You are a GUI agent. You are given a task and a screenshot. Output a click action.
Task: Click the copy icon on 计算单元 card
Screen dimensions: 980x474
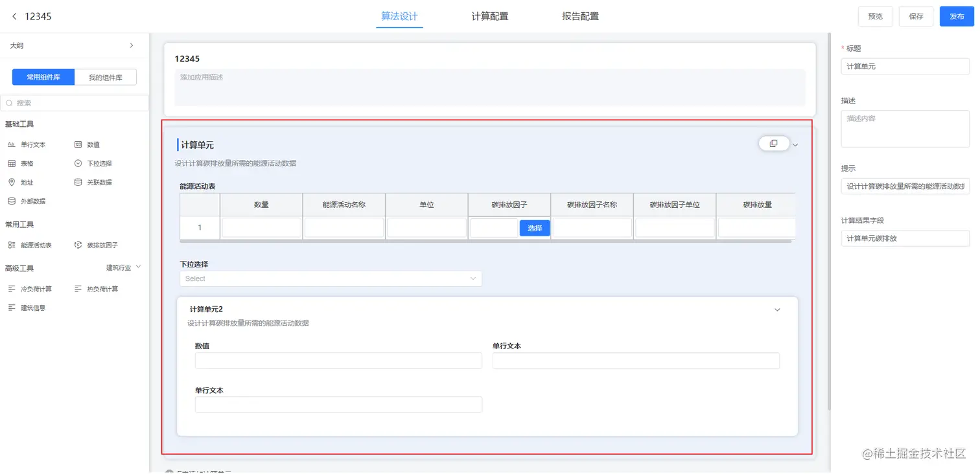pos(773,143)
